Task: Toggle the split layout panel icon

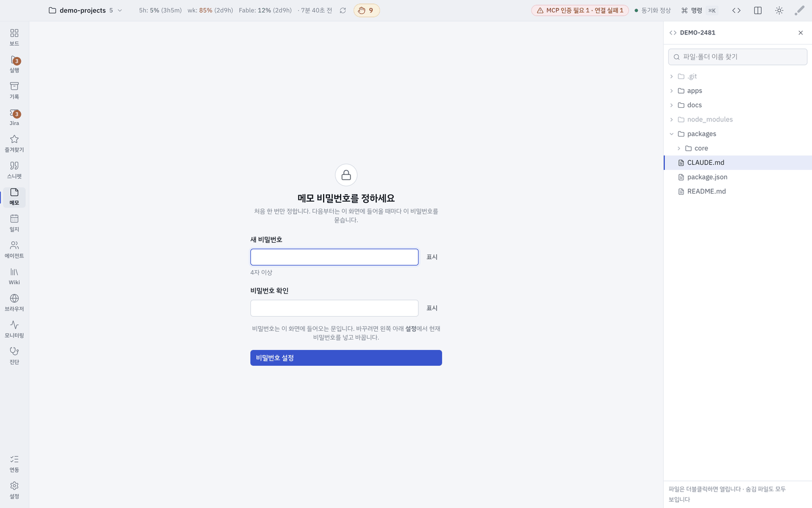Action: click(x=758, y=10)
